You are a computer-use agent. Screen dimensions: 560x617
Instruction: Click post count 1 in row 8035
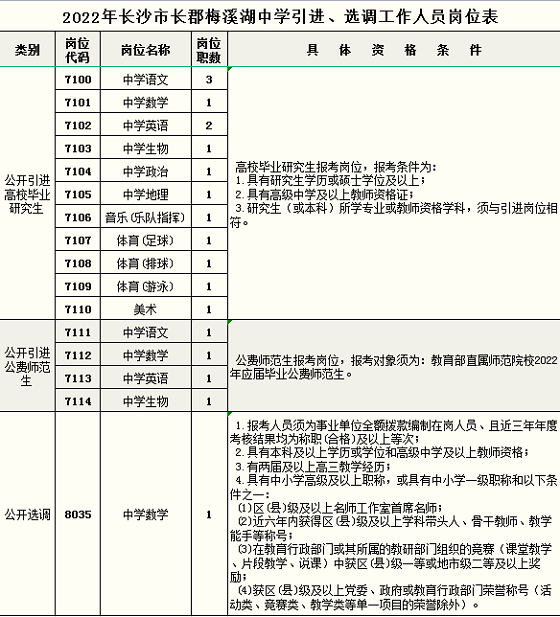click(209, 514)
